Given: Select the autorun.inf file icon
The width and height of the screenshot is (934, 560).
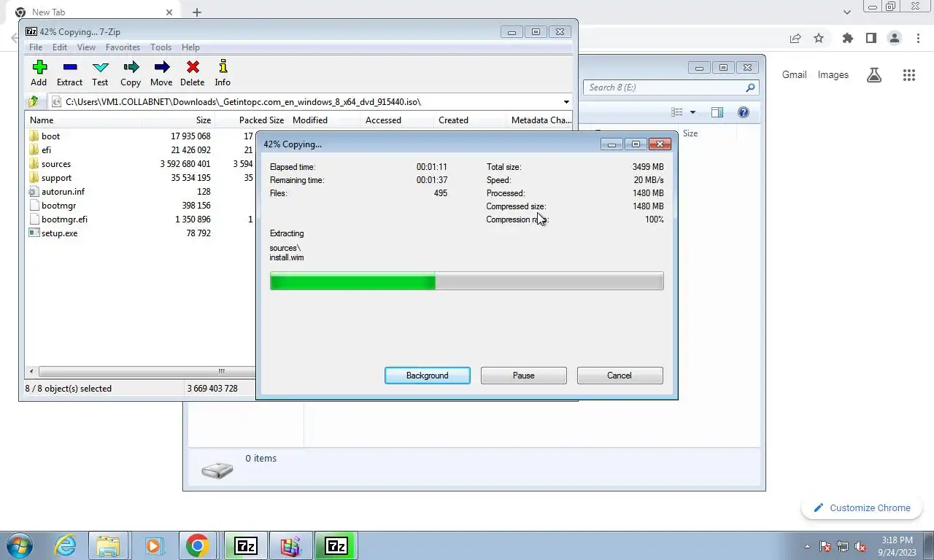Looking at the screenshot, I should (34, 192).
